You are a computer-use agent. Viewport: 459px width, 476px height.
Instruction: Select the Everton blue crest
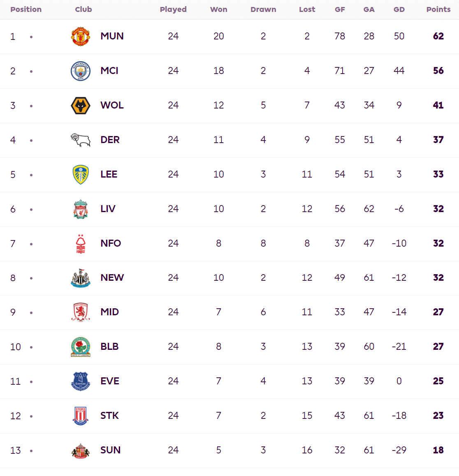tap(81, 381)
